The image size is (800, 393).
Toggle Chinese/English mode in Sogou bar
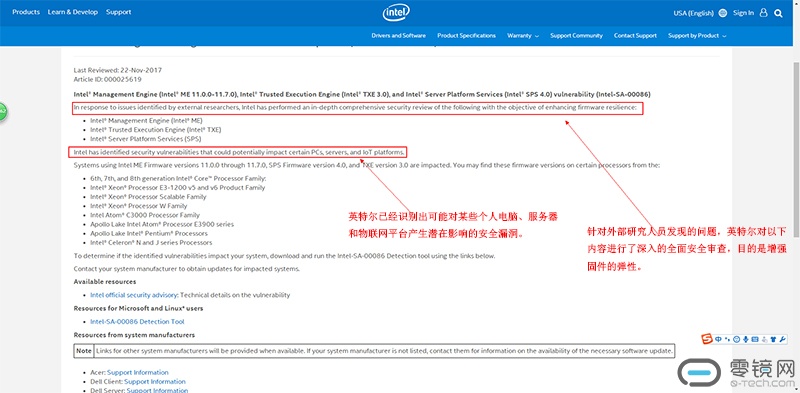[x=718, y=339]
